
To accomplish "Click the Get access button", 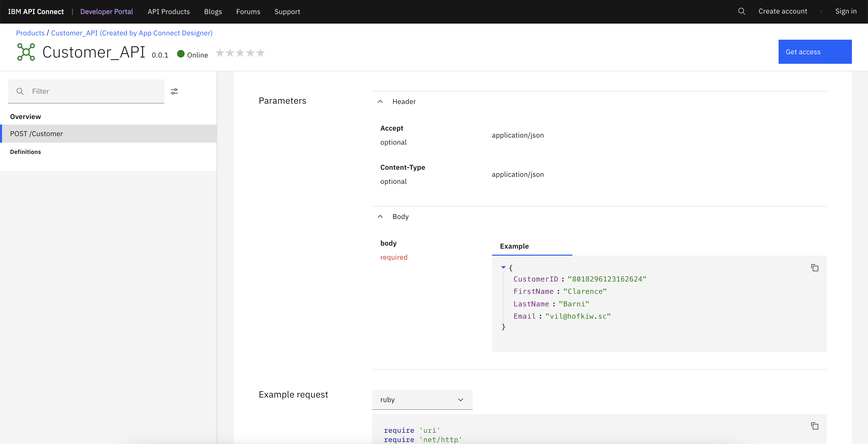I will point(815,52).
